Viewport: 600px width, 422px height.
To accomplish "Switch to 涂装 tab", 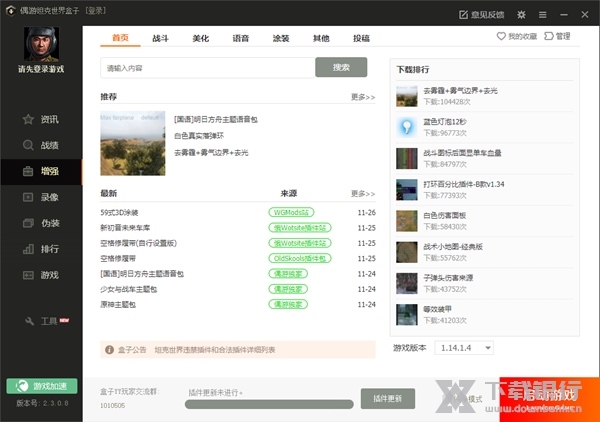I will click(x=281, y=38).
